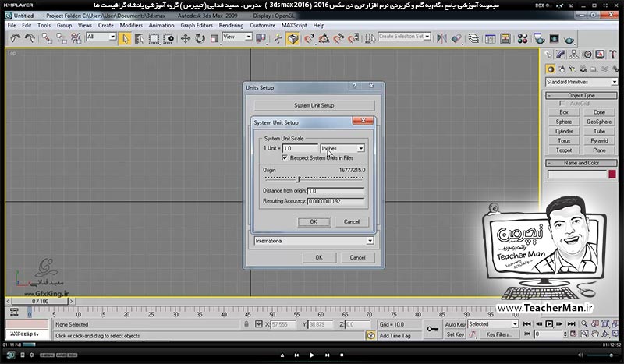Open the Animation menu
624x364 pixels.
pos(161,25)
